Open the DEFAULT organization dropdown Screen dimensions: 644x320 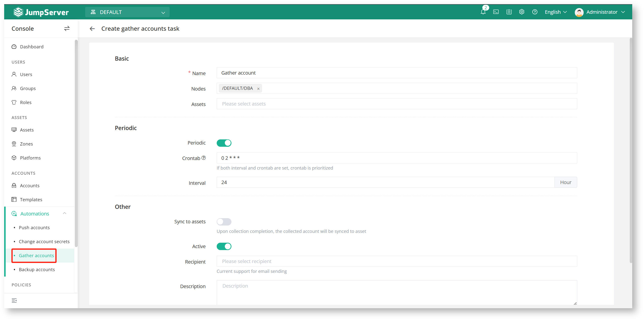[127, 12]
